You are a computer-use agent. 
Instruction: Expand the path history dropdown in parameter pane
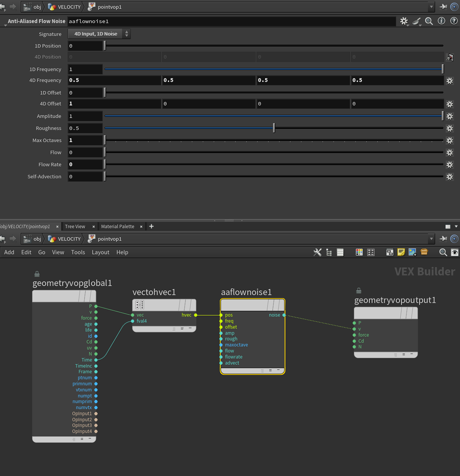(431, 7)
